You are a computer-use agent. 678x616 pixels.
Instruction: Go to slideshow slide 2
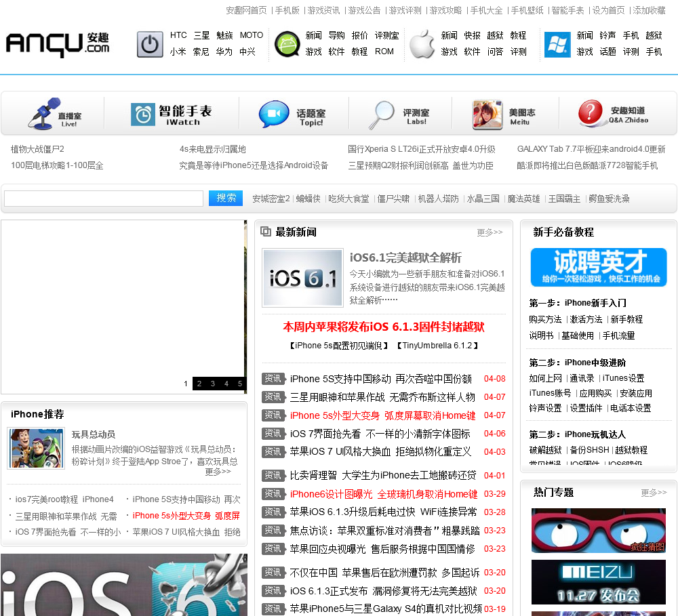[x=199, y=384]
